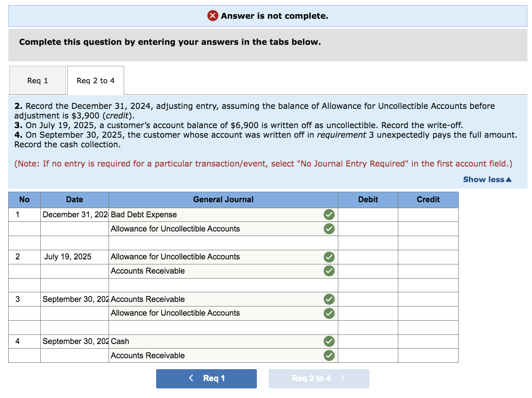Open the Bad Debt Expense account field
Image resolution: width=532 pixels, height=398 pixels.
pyautogui.click(x=223, y=215)
